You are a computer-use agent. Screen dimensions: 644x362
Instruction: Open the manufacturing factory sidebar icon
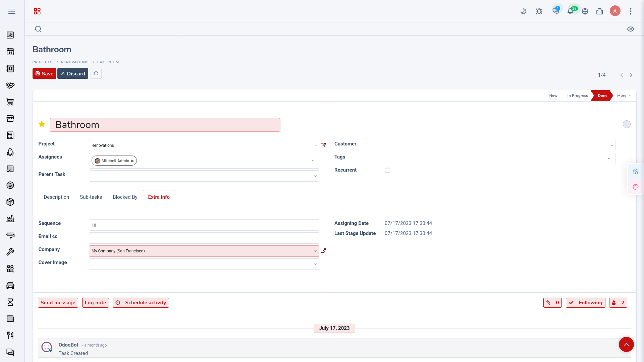click(10, 219)
